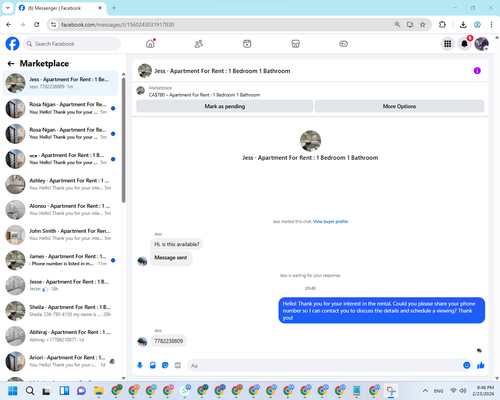
Task: Open the Ariori apartment conversation
Action: click(60, 361)
